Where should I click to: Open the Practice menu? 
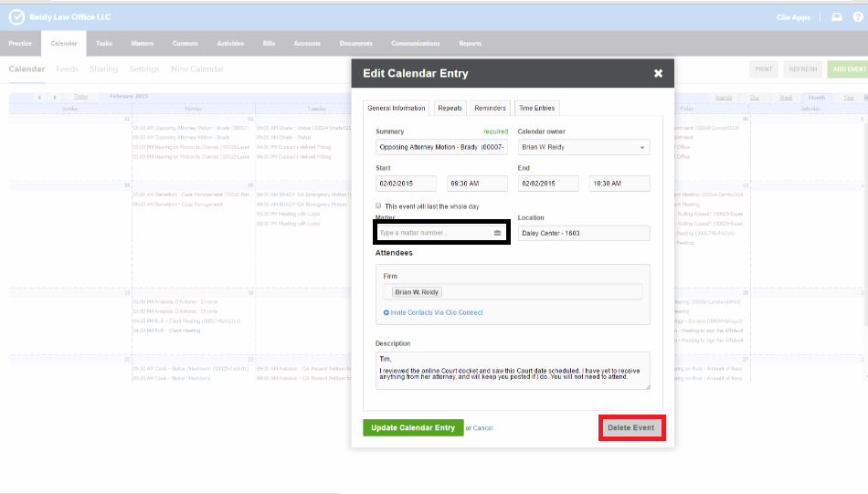click(x=20, y=43)
